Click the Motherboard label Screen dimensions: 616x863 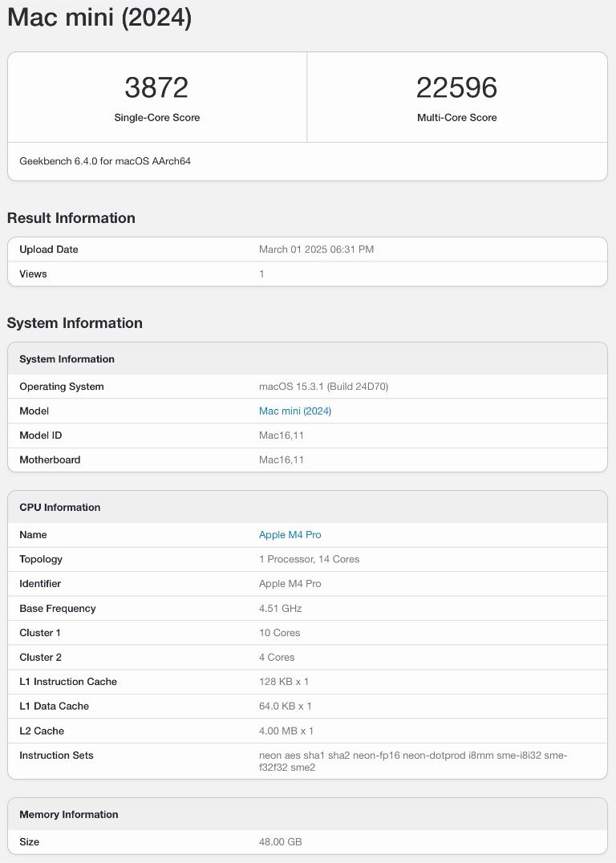pyautogui.click(x=50, y=460)
